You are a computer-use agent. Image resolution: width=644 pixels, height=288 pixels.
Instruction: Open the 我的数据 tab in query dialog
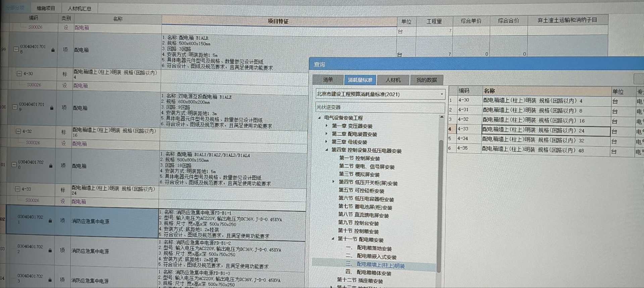[426, 80]
